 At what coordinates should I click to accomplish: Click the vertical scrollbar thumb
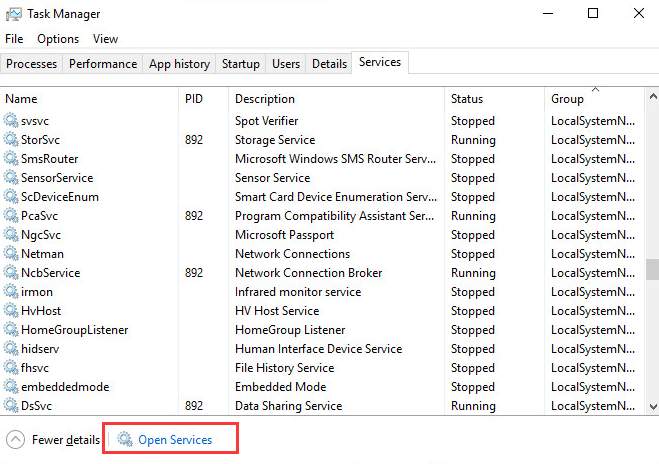tap(652, 269)
